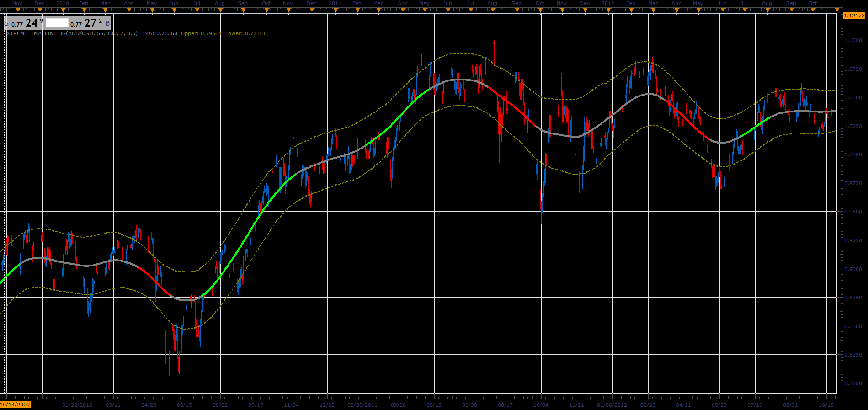Click the orange marker under Dec 2009
The width and height of the screenshot is (868, 410).
pyautogui.click(x=40, y=9)
